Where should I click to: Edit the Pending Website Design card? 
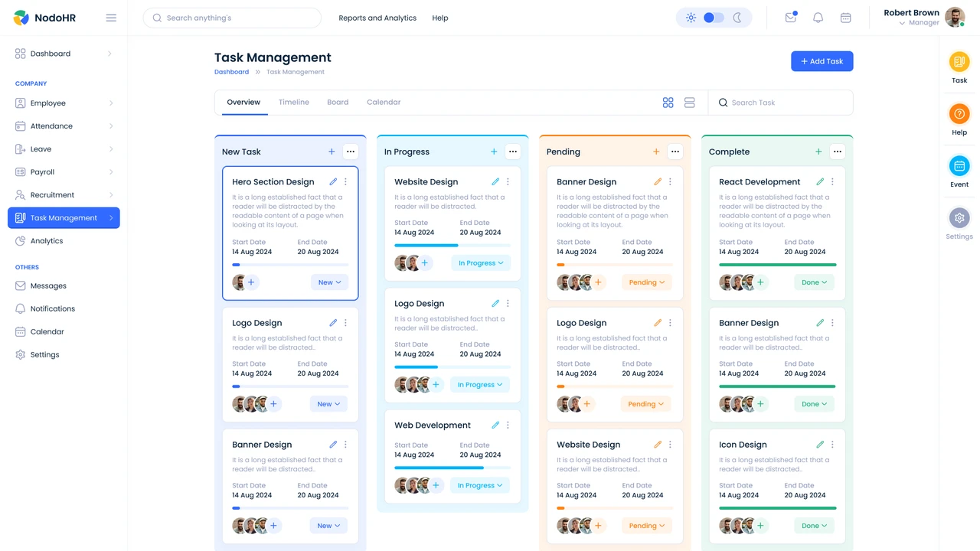pos(658,445)
